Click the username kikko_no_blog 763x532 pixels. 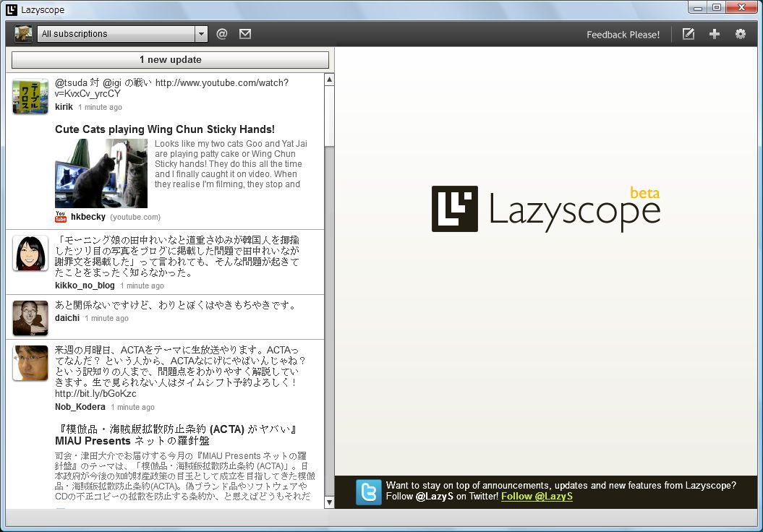(x=85, y=286)
